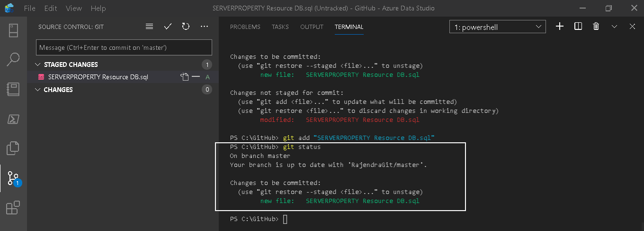Open the Explorer files icon
The height and width of the screenshot is (231, 644).
coord(13,148)
